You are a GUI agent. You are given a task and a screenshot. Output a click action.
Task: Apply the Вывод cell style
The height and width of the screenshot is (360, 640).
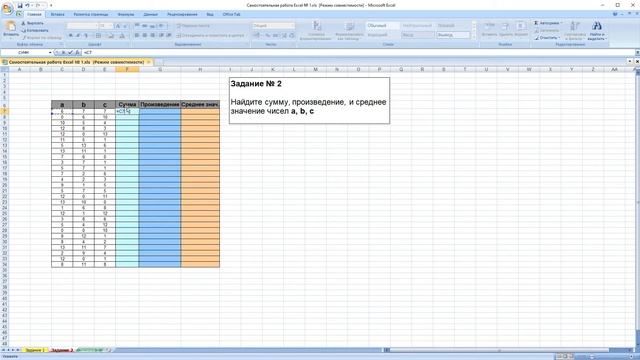click(453, 35)
